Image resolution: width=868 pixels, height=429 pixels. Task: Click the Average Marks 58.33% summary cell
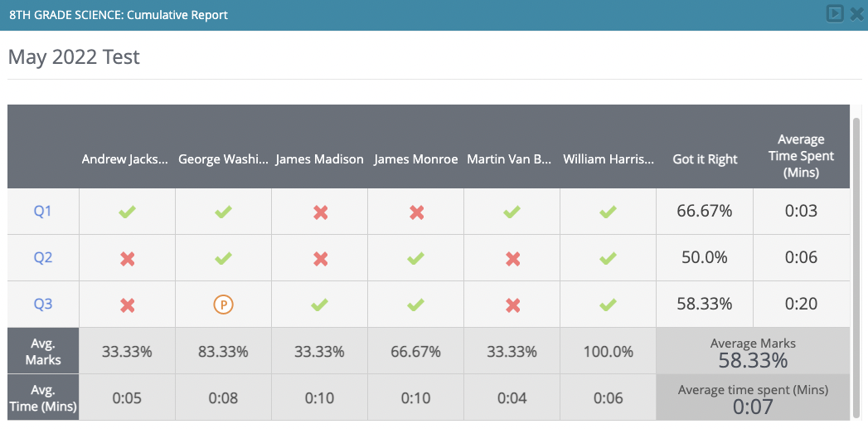point(753,353)
